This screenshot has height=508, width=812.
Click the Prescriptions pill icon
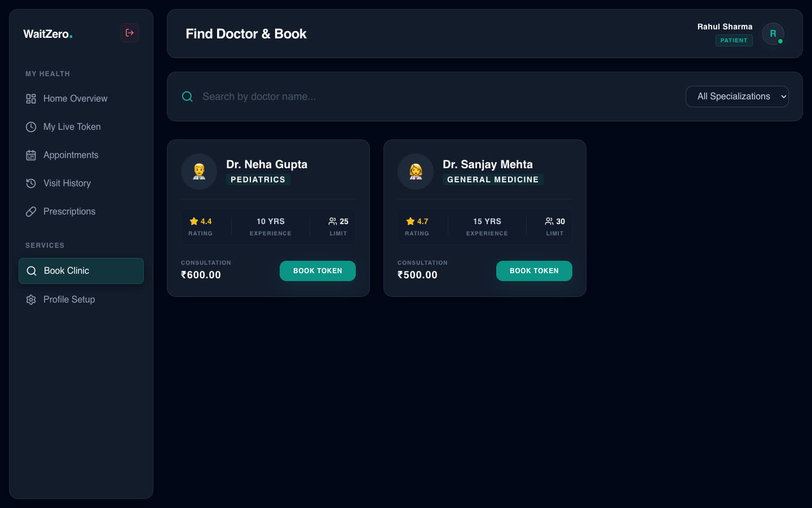point(31,212)
